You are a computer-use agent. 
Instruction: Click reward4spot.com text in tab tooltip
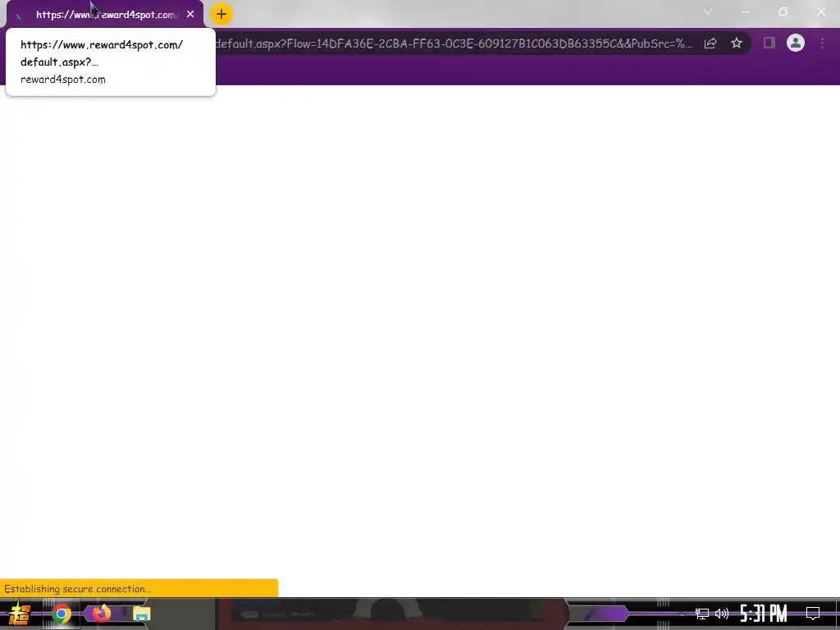pyautogui.click(x=62, y=80)
